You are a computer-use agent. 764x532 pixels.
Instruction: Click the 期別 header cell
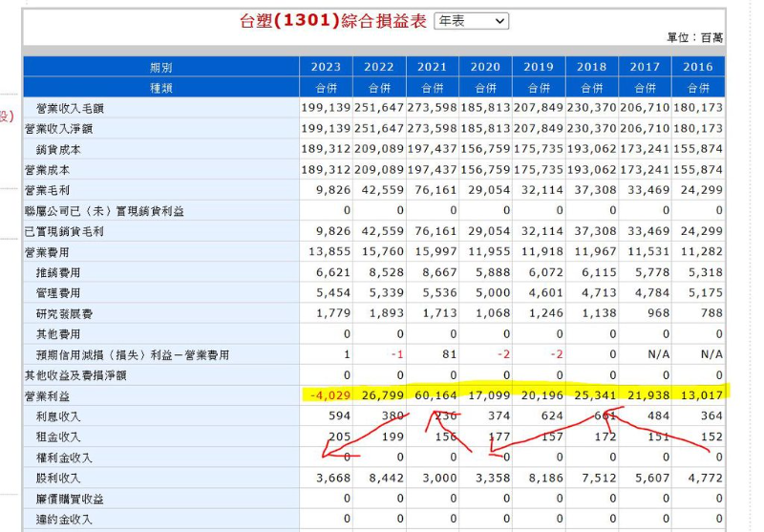pyautogui.click(x=161, y=67)
